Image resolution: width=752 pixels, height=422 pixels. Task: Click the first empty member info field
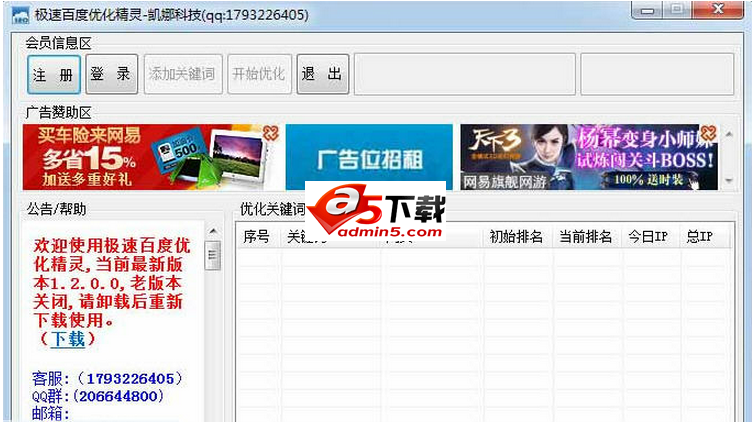[465, 74]
